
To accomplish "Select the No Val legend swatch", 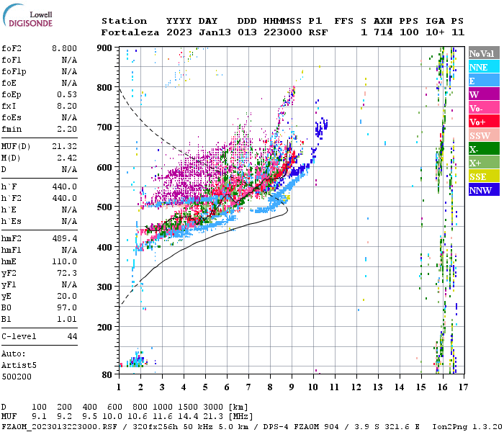I will (x=484, y=53).
